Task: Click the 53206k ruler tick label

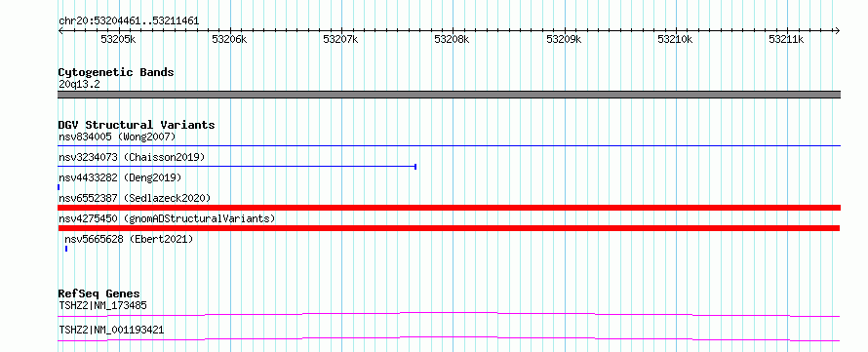Action: [x=230, y=40]
